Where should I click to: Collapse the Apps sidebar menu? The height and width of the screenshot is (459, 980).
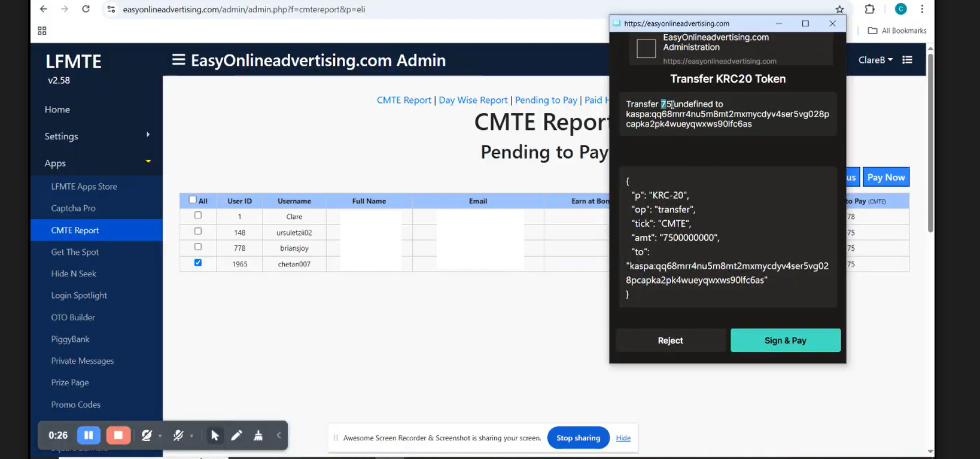coord(96,163)
